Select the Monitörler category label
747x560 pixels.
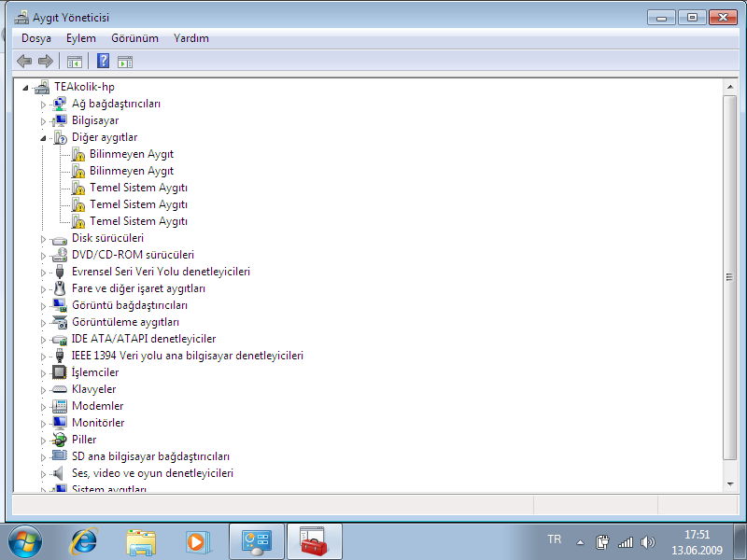(x=98, y=423)
